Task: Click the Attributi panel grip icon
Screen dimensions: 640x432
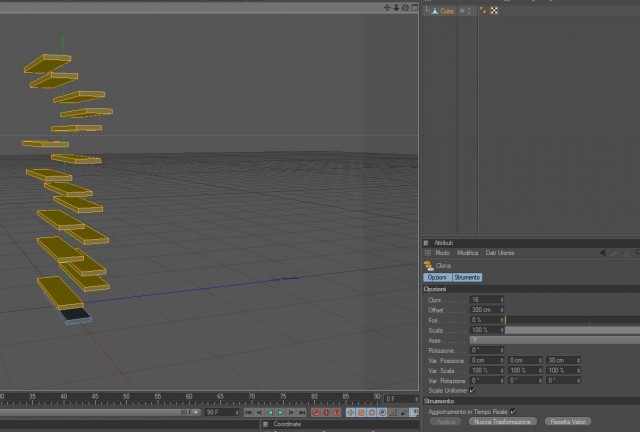Action: [426, 243]
